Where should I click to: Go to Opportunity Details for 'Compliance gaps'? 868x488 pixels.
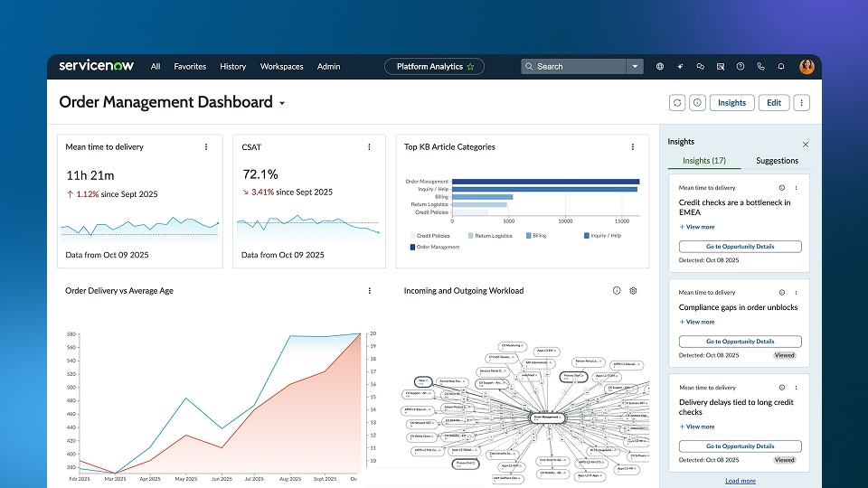741,342
